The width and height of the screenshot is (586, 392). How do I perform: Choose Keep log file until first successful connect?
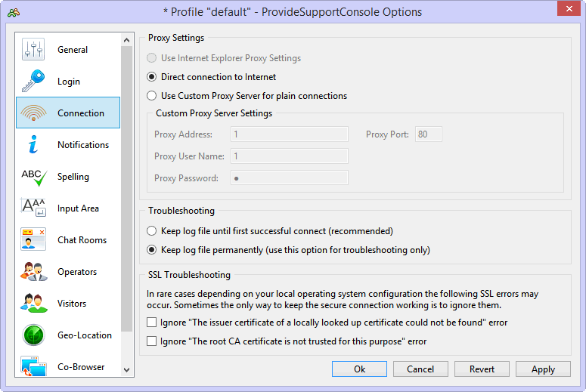[151, 231]
